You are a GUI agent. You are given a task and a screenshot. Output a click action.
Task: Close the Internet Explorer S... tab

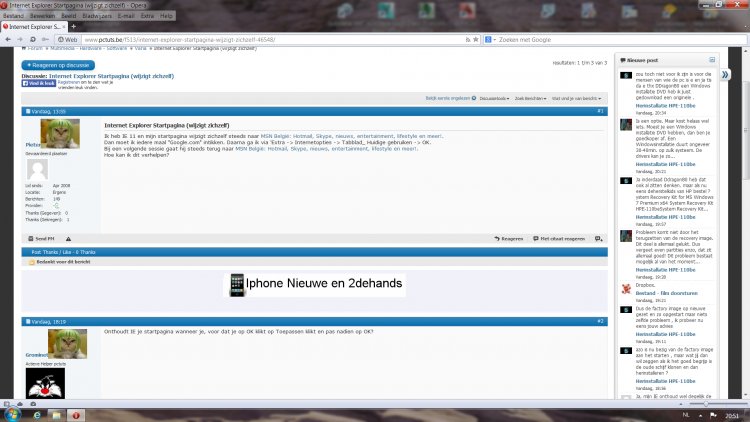point(64,27)
